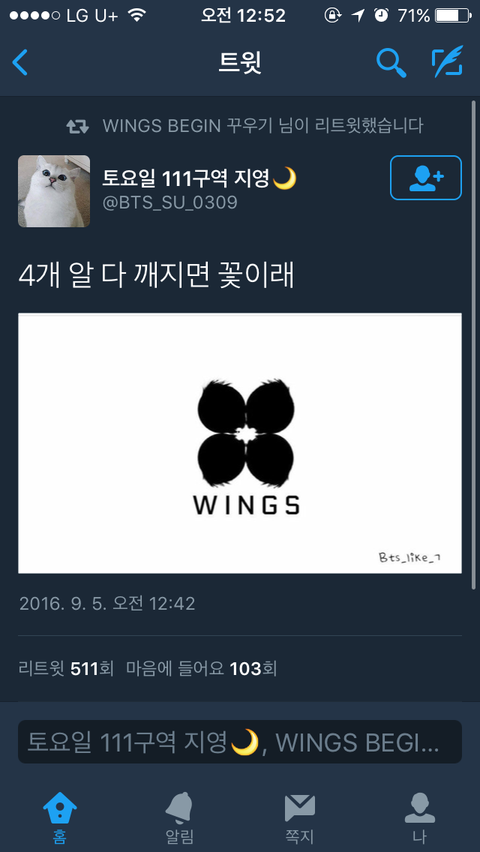This screenshot has width=480, height=852.
Task: Open the cat profile picture
Action: (x=54, y=191)
